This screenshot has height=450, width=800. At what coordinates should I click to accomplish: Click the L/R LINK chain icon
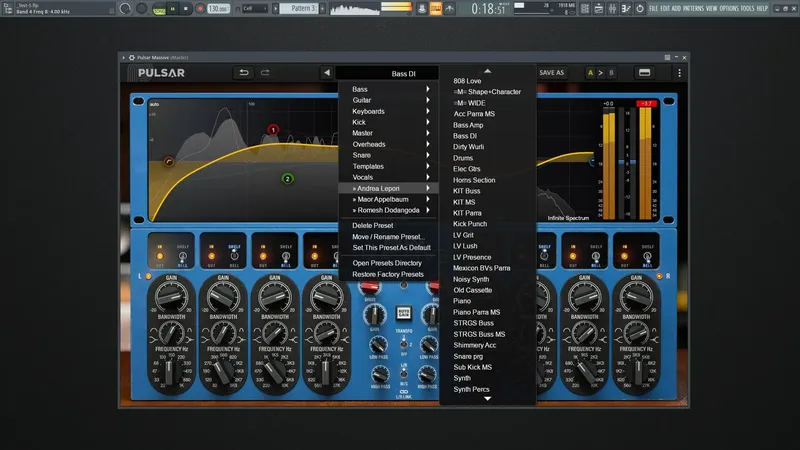(x=404, y=392)
